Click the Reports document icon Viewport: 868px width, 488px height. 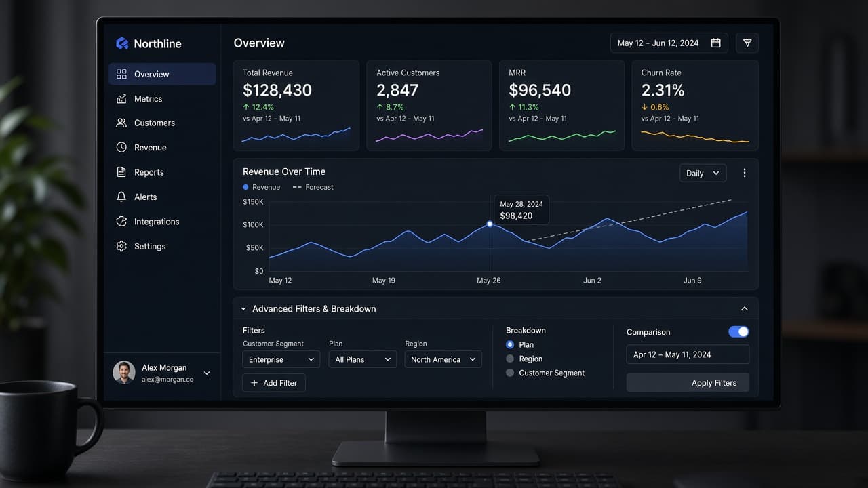point(121,172)
